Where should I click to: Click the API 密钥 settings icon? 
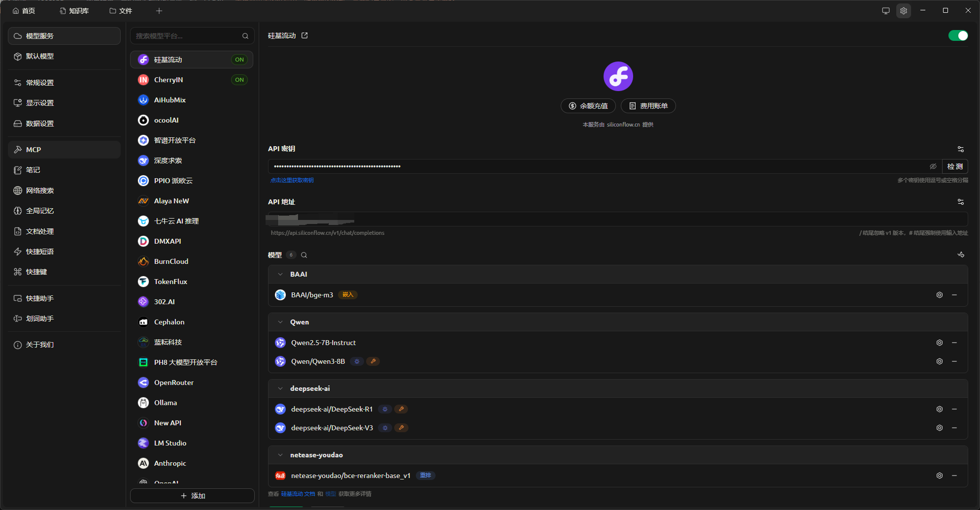tap(960, 149)
